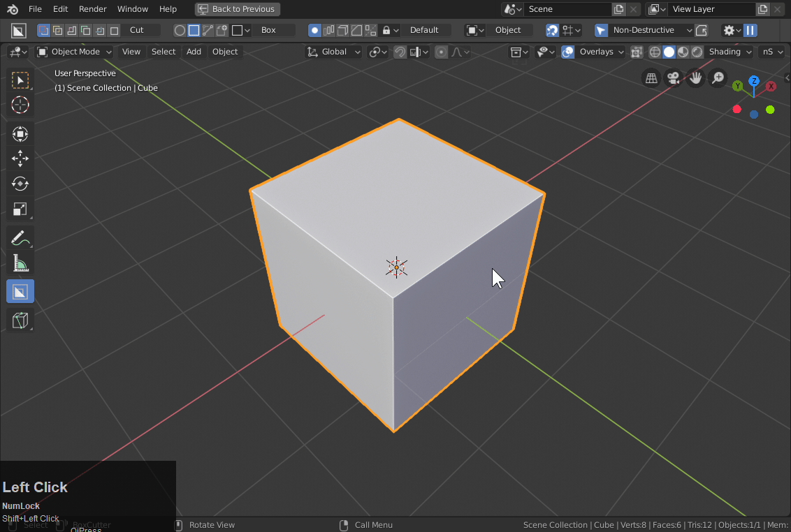Open the Global transform orientation dropdown
The height and width of the screenshot is (532, 791).
(333, 52)
